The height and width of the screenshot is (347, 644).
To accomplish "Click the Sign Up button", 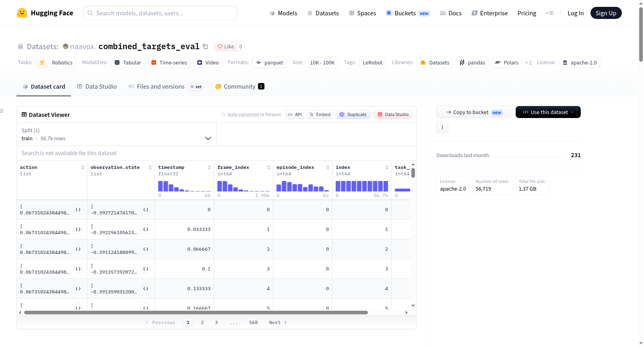I will [x=606, y=13].
